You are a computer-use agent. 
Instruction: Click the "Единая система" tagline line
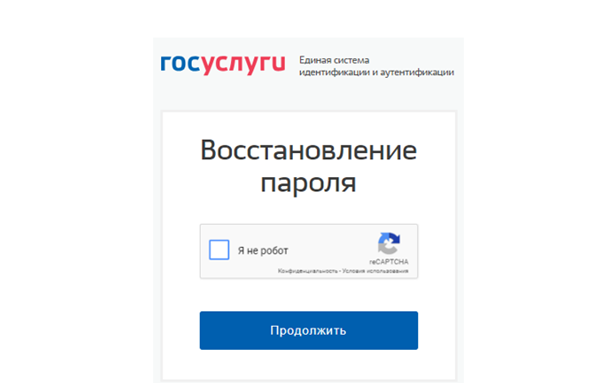[x=334, y=60]
